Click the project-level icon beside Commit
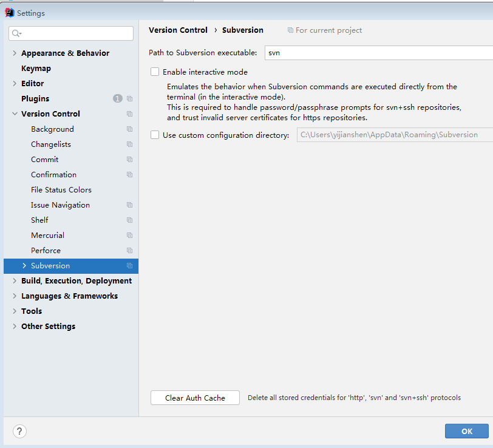This screenshot has width=493, height=448. point(129,160)
